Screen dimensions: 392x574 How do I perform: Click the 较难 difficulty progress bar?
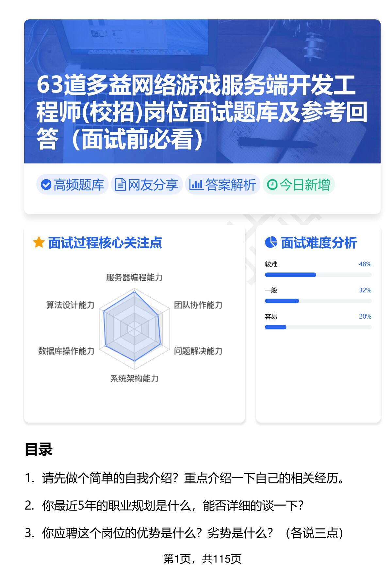tap(318, 275)
